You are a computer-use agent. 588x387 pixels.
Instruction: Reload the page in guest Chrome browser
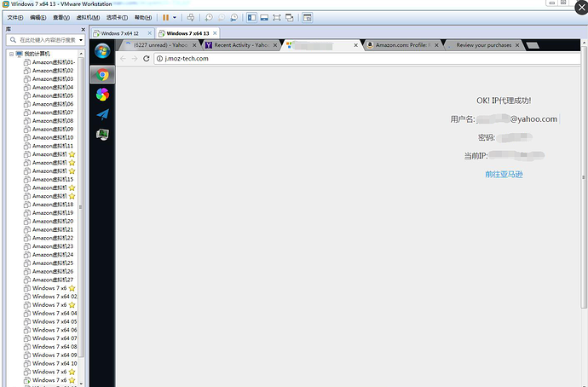coord(147,58)
